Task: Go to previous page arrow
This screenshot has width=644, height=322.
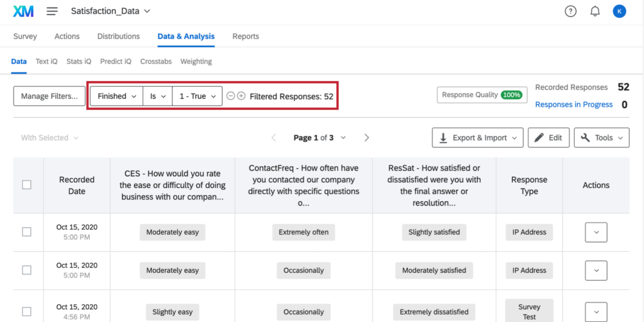Action: [274, 138]
